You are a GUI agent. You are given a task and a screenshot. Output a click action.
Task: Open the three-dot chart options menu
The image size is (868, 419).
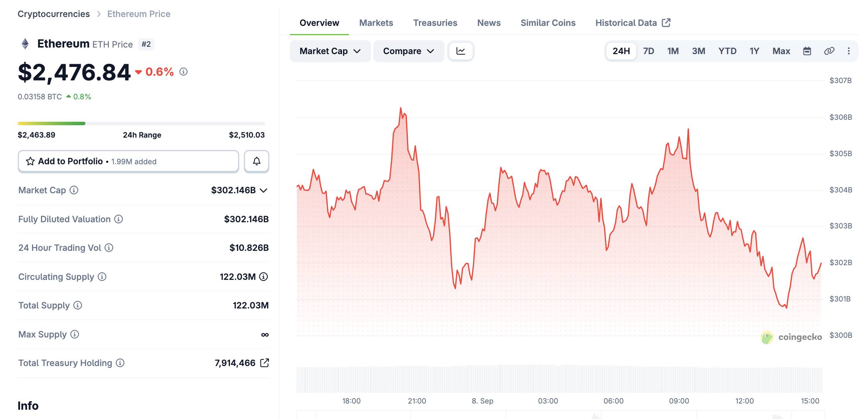click(849, 51)
